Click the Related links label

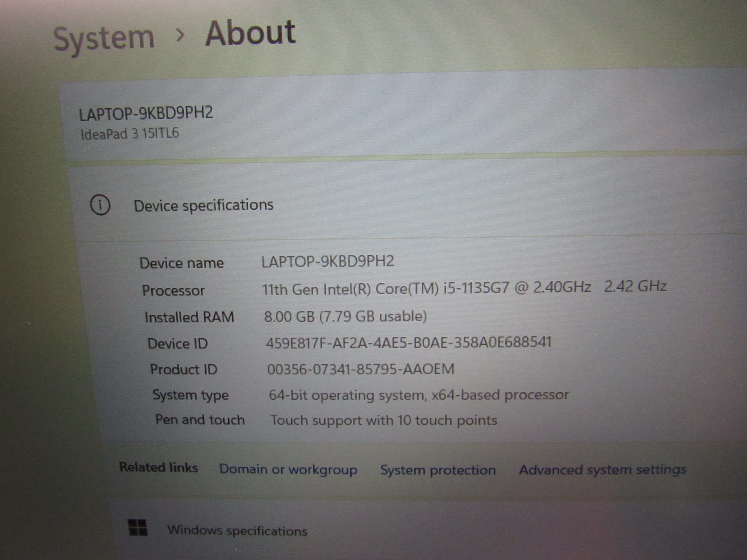point(159,467)
